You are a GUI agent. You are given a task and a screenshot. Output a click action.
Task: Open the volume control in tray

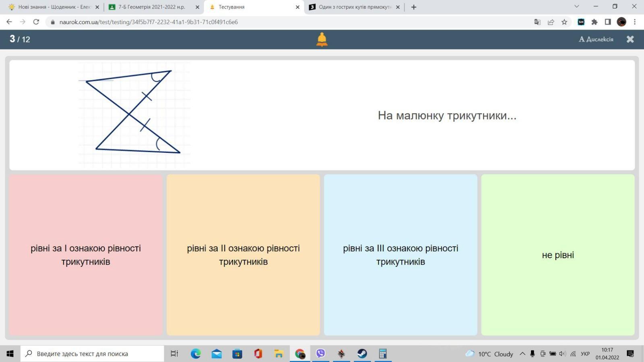[x=563, y=354]
